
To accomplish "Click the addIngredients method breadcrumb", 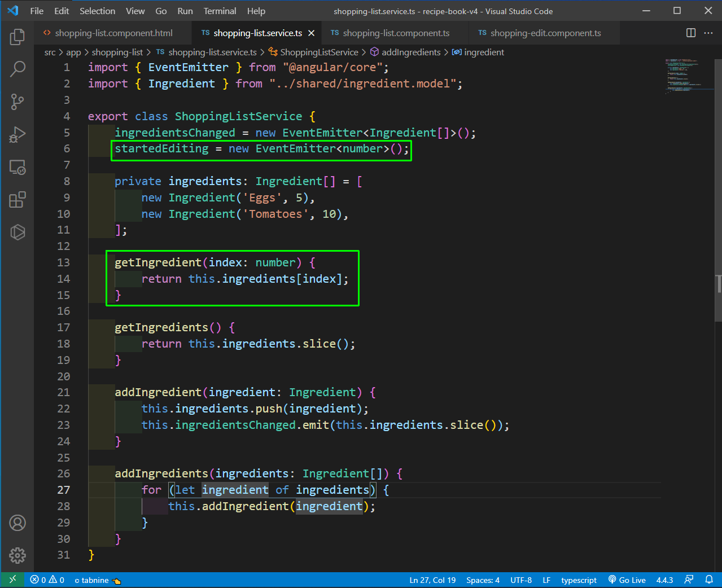I will coord(405,52).
